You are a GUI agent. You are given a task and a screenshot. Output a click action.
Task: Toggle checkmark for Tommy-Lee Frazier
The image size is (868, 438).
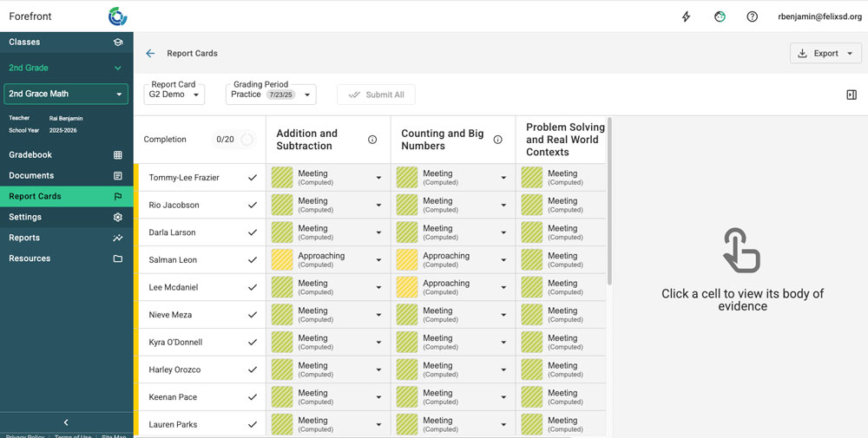[253, 178]
